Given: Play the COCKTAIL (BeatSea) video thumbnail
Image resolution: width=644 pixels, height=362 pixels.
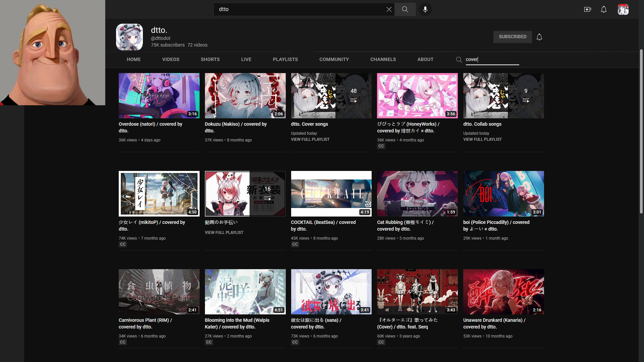Looking at the screenshot, I should [331, 194].
